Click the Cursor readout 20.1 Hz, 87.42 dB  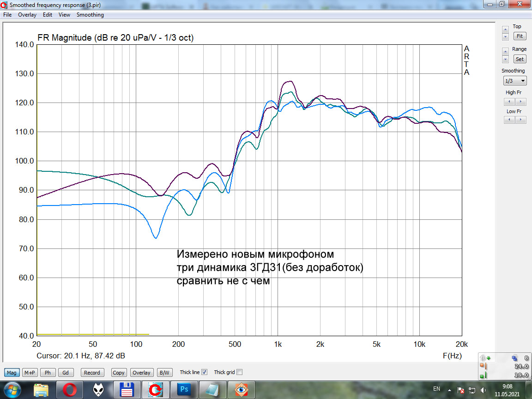click(x=81, y=356)
